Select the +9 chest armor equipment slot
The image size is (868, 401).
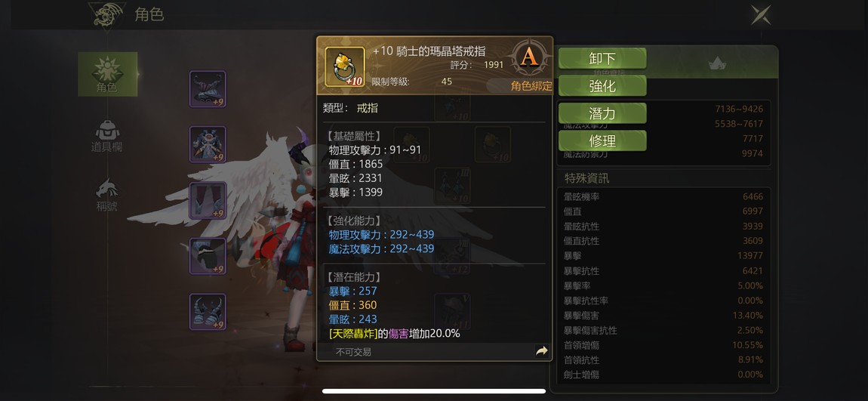point(208,144)
